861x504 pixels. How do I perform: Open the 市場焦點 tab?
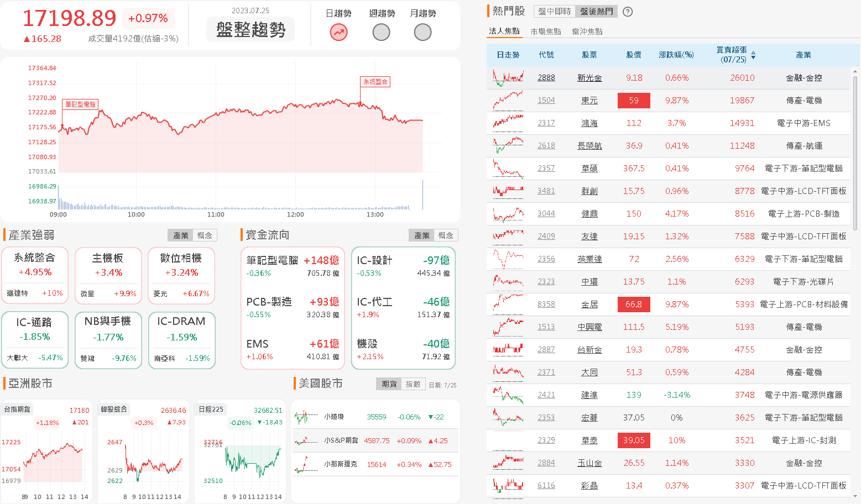click(546, 32)
